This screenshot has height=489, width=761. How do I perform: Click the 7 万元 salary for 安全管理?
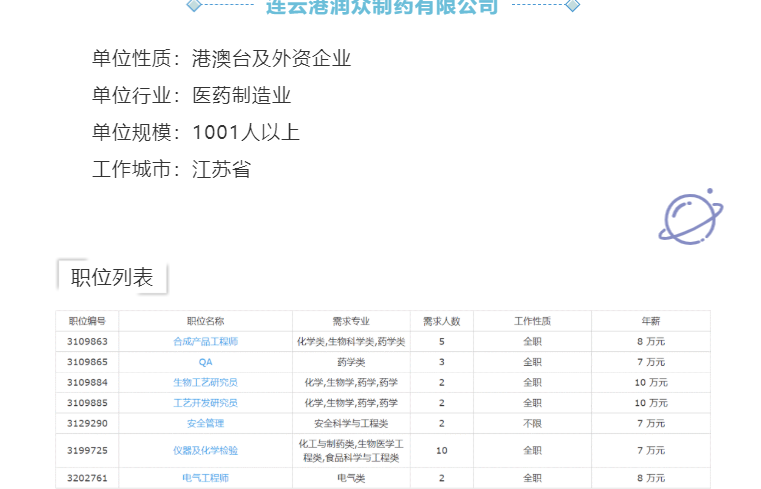pos(651,423)
